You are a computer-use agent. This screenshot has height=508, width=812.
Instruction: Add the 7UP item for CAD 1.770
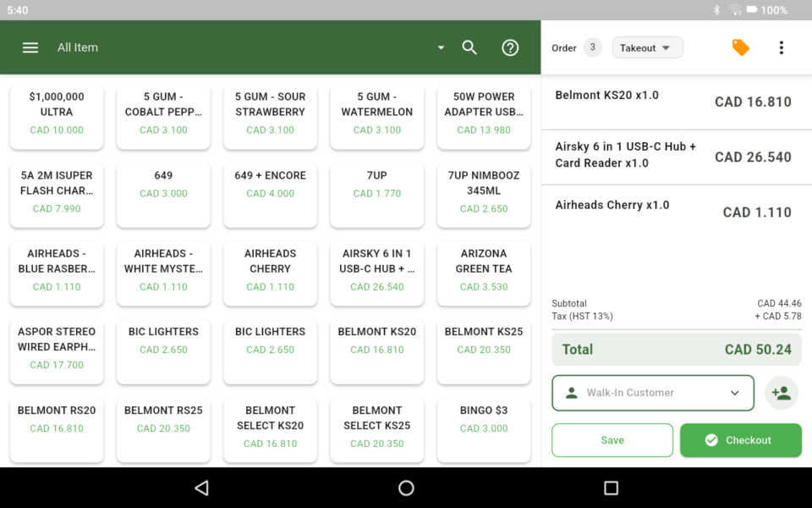[x=377, y=196]
